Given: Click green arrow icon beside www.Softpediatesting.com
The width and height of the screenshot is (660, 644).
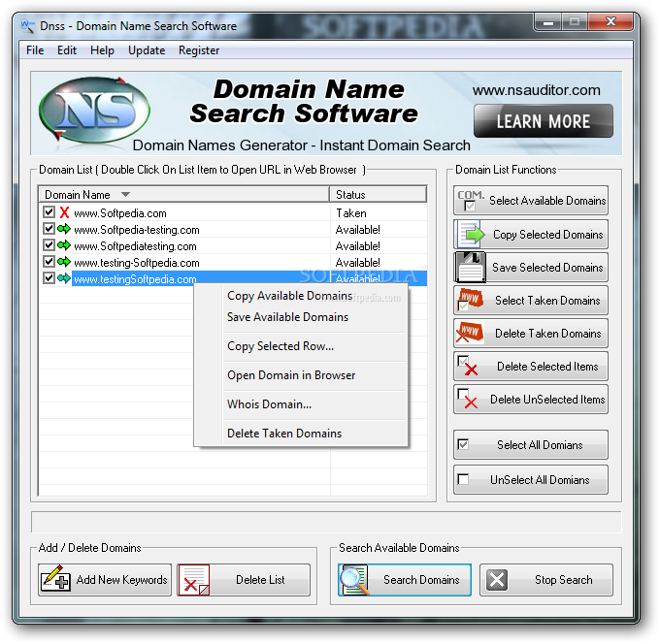Looking at the screenshot, I should (64, 245).
